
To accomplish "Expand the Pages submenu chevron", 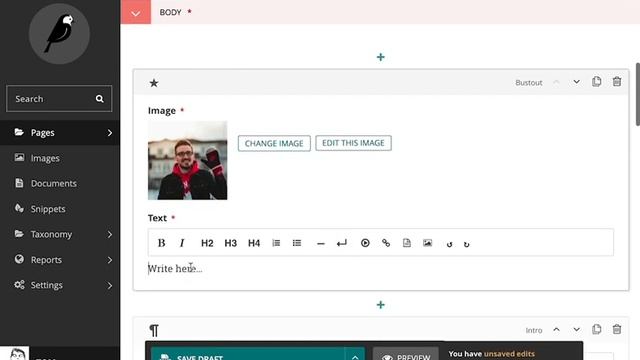I will point(110,133).
